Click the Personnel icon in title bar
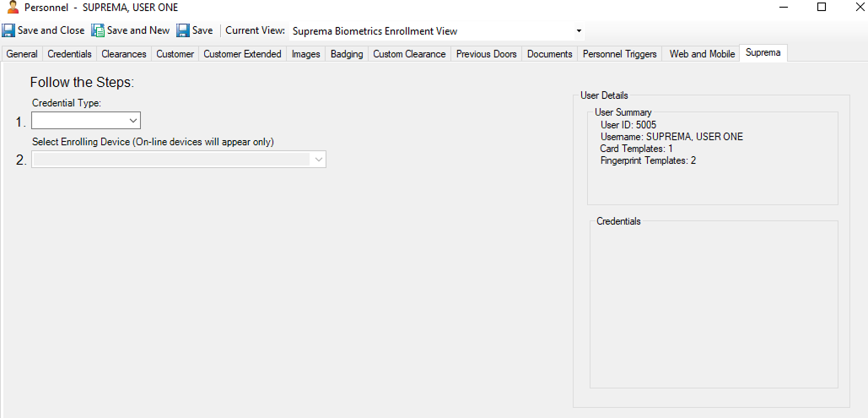Viewport: 868px width, 418px height. (13, 8)
